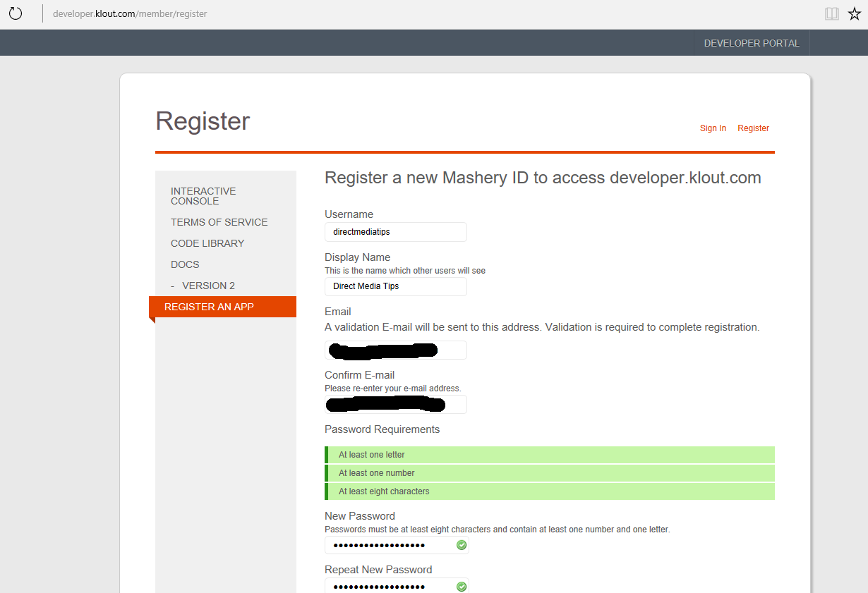
Task: Go to the INTERACTIVE CONSOLE section
Action: tap(203, 195)
